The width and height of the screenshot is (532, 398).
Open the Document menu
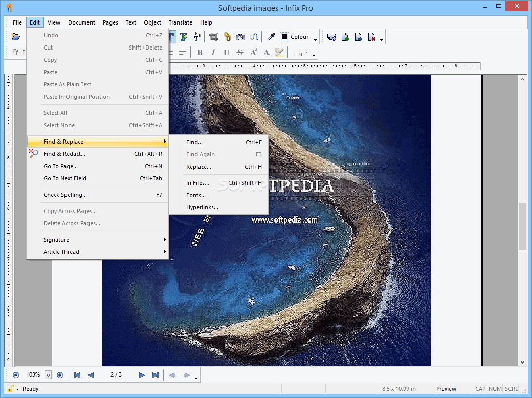pos(81,22)
